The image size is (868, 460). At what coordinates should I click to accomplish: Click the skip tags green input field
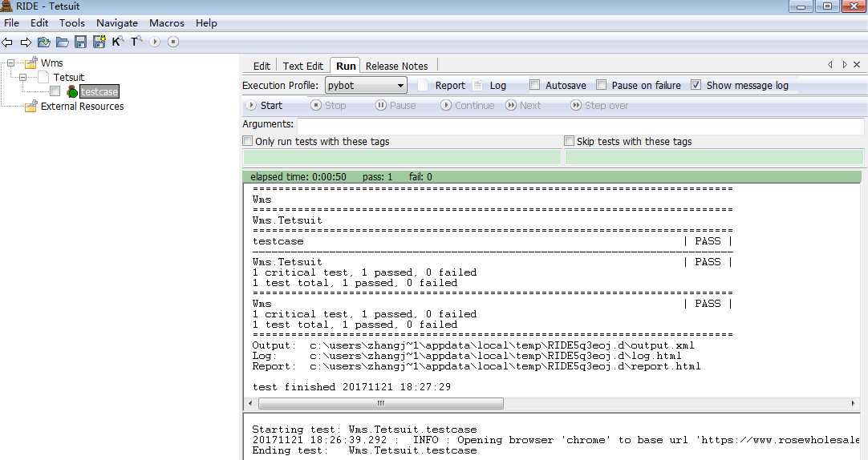[x=713, y=157]
